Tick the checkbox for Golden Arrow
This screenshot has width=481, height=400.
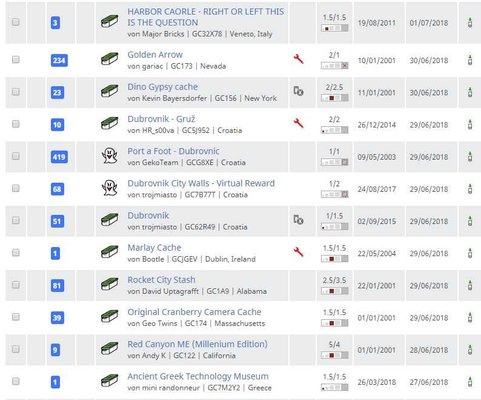point(16,60)
